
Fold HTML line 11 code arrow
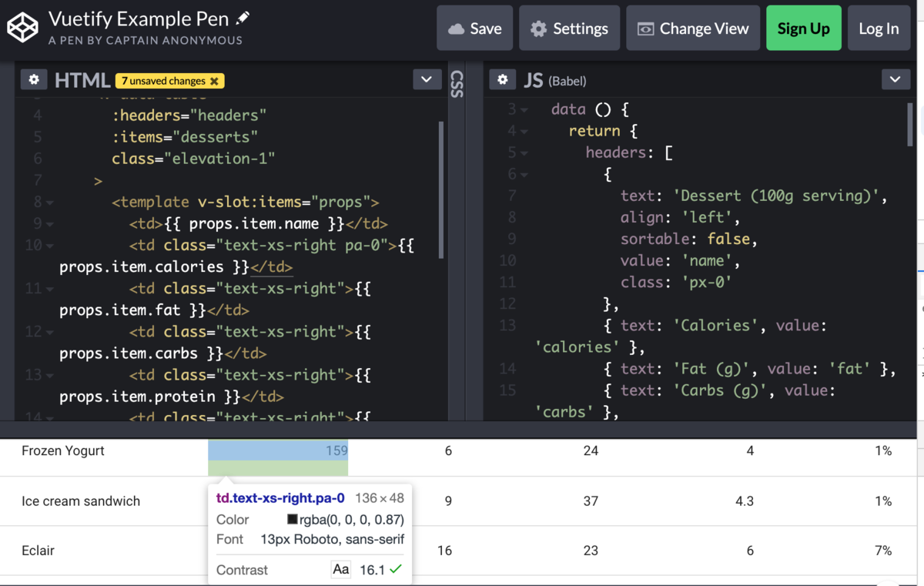tap(50, 290)
